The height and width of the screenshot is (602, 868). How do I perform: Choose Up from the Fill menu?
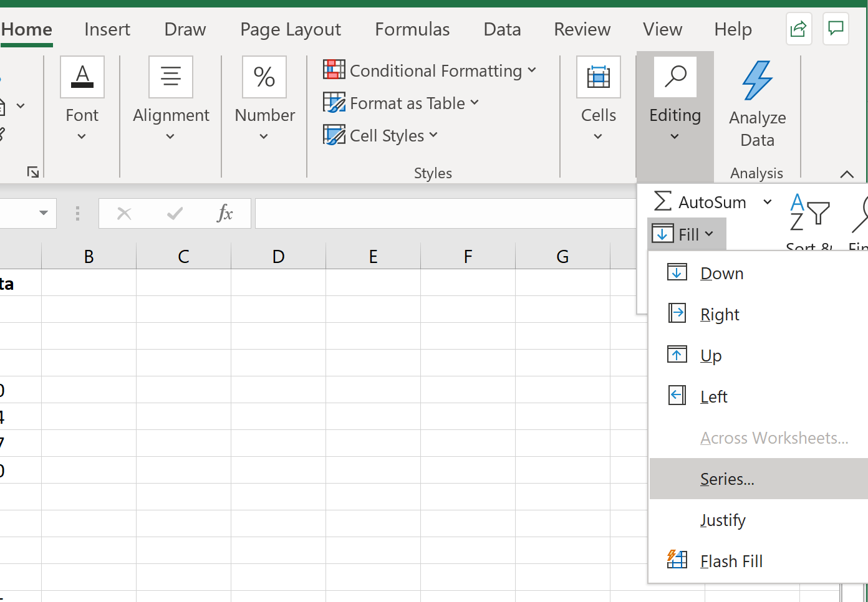(711, 355)
